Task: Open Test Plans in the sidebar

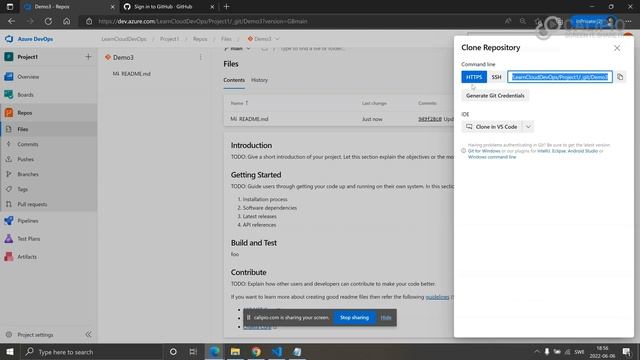Action: 48,239
